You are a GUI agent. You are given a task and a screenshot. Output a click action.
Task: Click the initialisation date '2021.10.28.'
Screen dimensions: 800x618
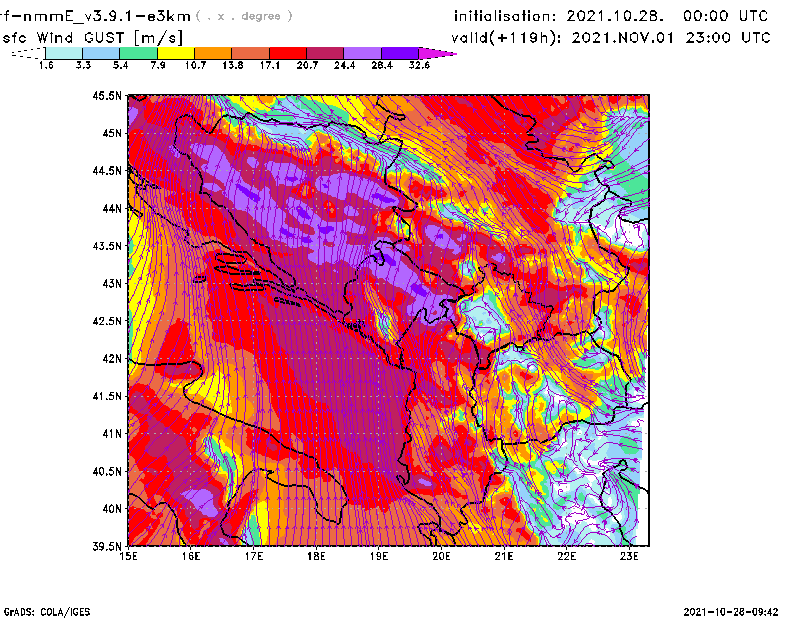click(615, 16)
